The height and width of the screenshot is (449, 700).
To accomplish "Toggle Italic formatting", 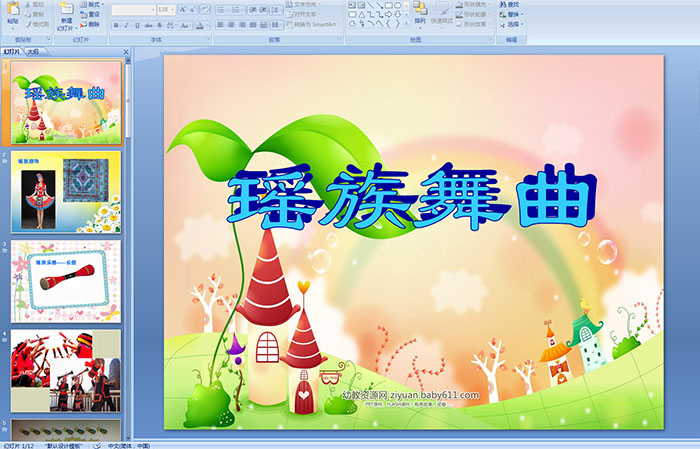I will click(126, 25).
